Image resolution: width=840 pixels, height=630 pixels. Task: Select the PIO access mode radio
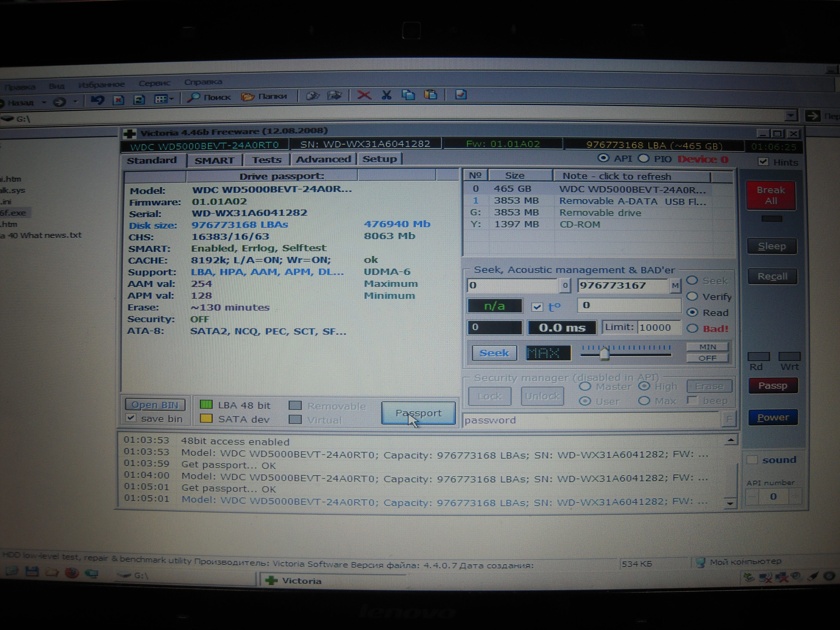(x=643, y=159)
